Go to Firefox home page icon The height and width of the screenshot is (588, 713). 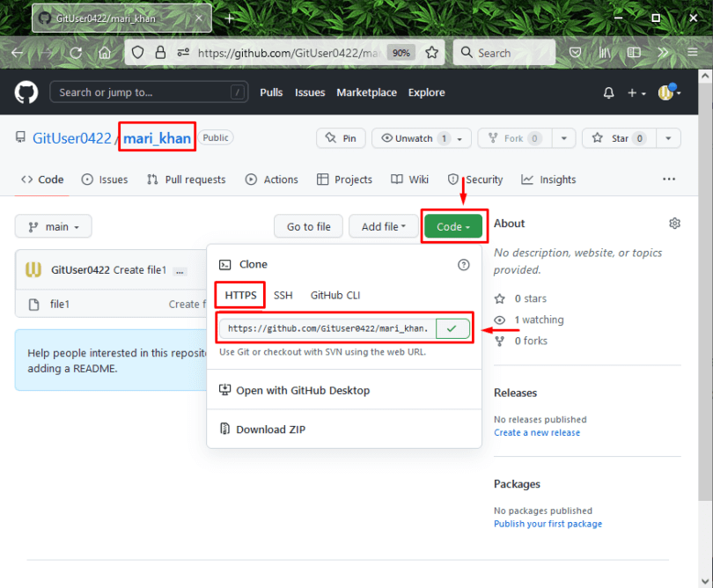coord(104,53)
